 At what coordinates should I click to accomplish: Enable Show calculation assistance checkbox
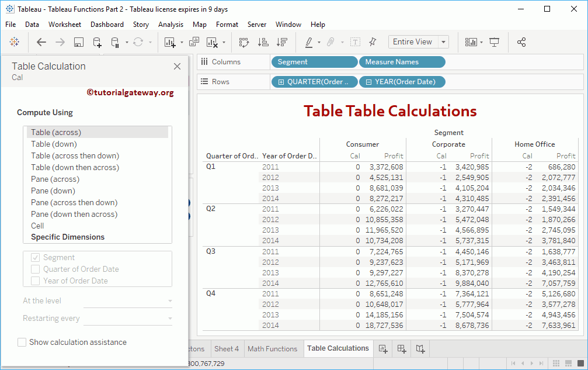click(x=22, y=343)
